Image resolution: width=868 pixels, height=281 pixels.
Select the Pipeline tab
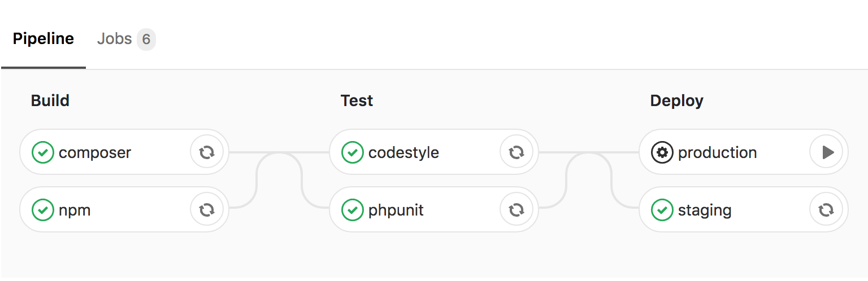(44, 39)
